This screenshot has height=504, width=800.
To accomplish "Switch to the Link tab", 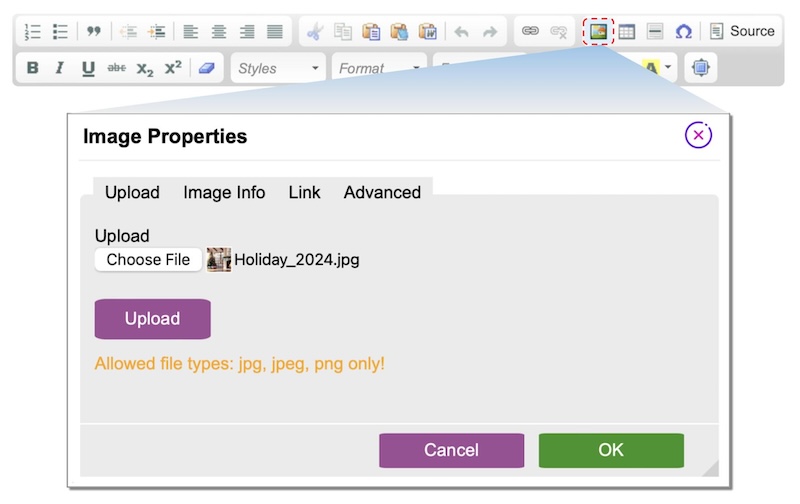I will (x=304, y=192).
